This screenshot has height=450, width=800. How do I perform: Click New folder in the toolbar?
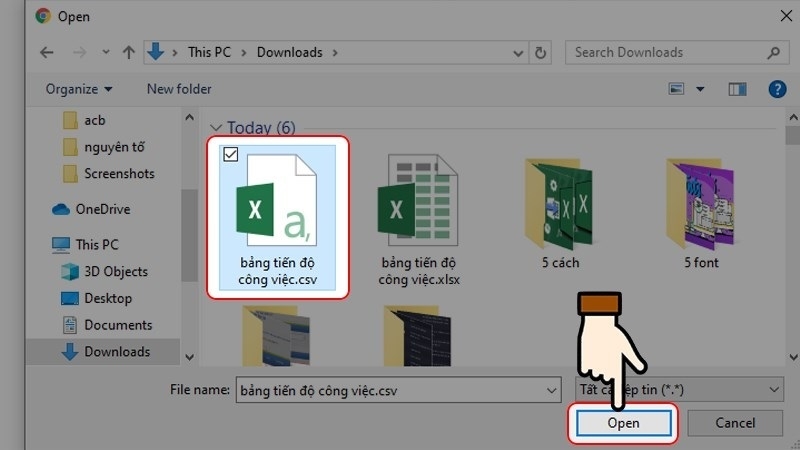[179, 89]
